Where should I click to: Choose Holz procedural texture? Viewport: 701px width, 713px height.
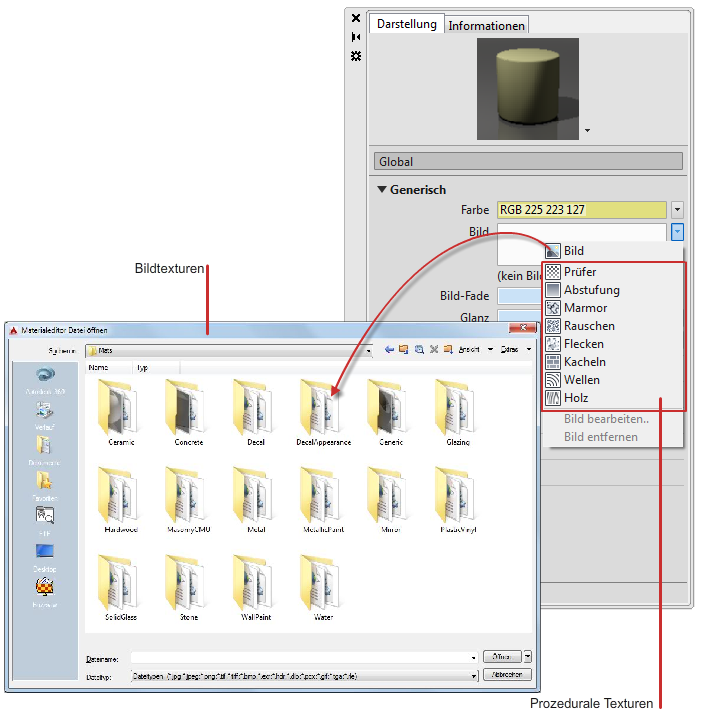(x=613, y=398)
